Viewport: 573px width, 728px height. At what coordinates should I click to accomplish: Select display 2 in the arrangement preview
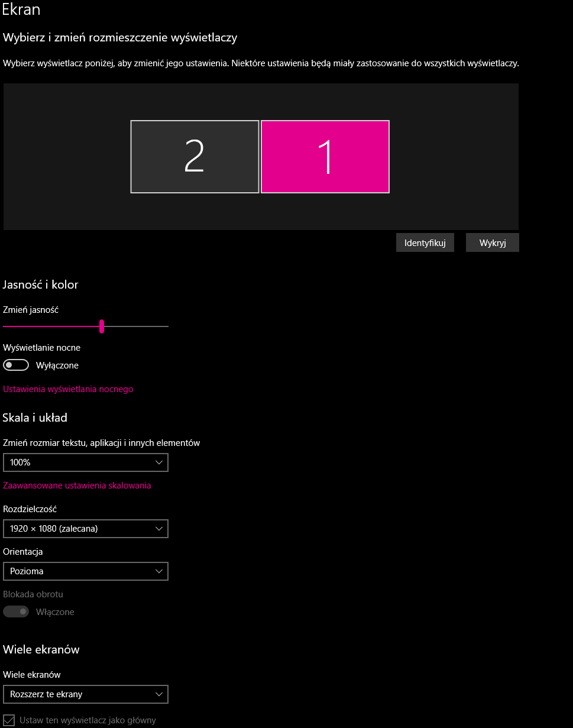195,157
